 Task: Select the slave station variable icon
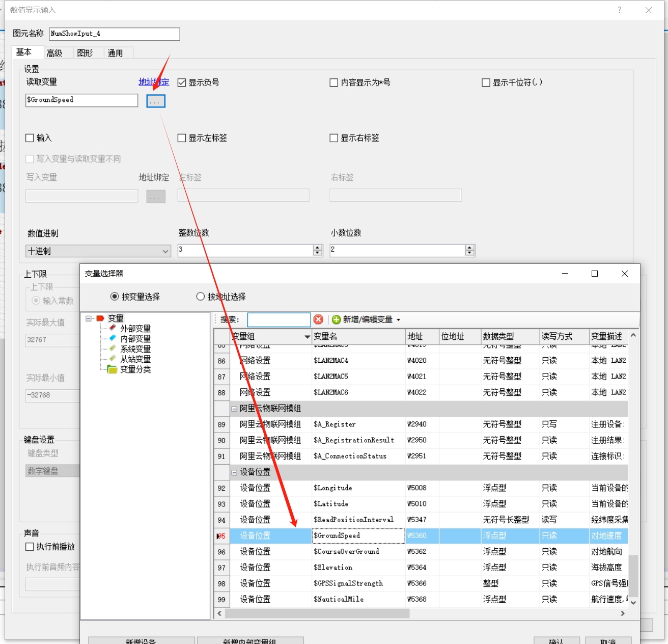click(113, 359)
